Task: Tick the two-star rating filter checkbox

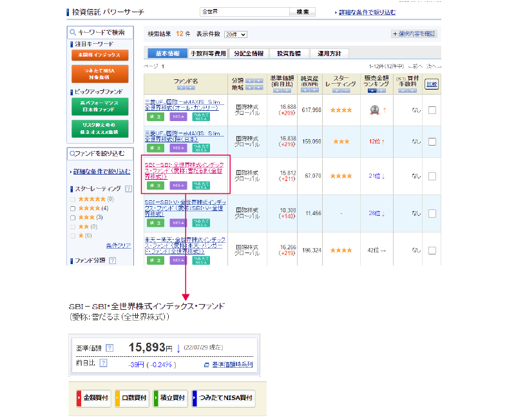Action: click(x=73, y=227)
